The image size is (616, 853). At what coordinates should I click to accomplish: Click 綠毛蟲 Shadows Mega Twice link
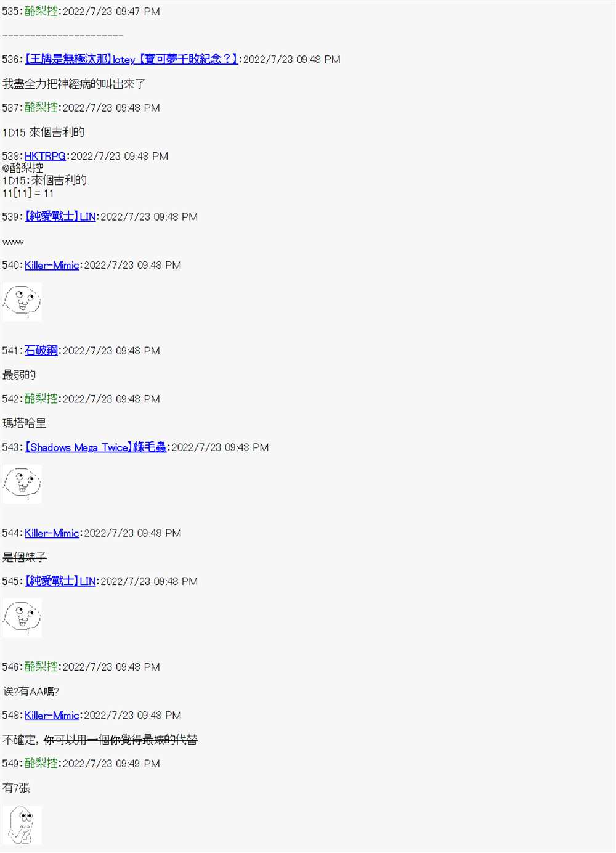(95, 447)
